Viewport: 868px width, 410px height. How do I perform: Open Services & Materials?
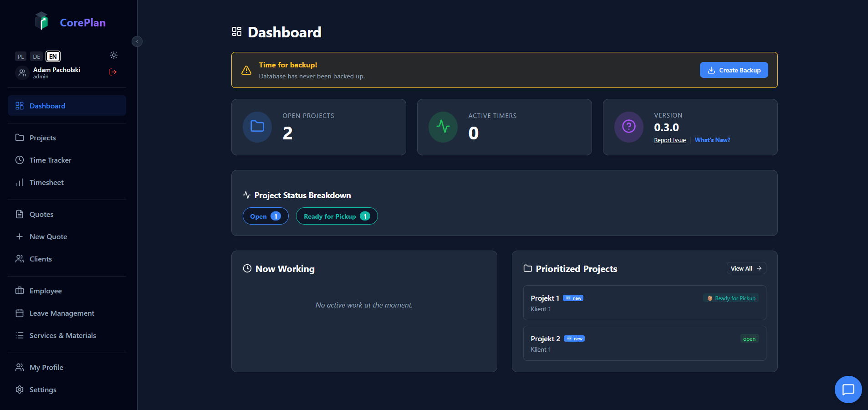click(62, 335)
